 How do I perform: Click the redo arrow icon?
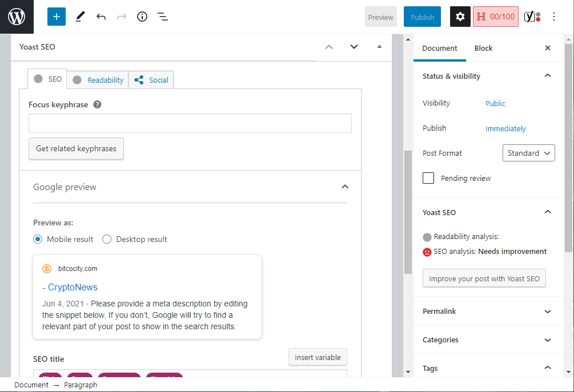coord(122,17)
